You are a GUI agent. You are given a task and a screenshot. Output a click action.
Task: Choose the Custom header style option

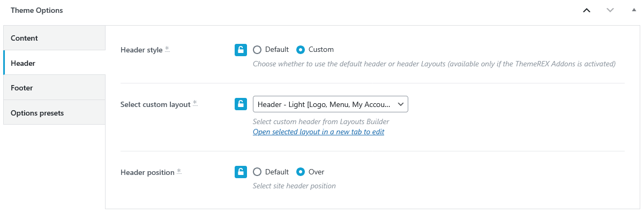click(301, 50)
